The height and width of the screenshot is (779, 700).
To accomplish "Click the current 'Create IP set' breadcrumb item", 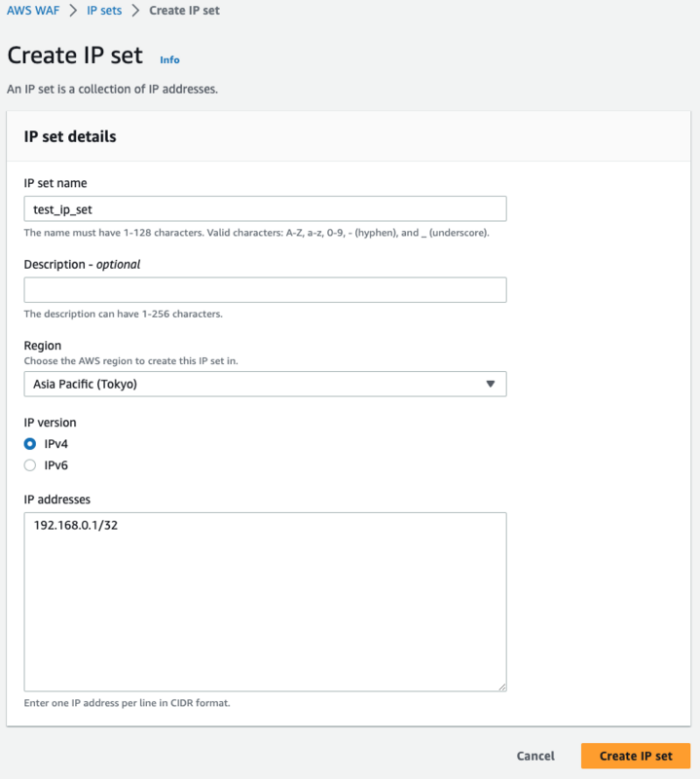I will pyautogui.click(x=184, y=11).
